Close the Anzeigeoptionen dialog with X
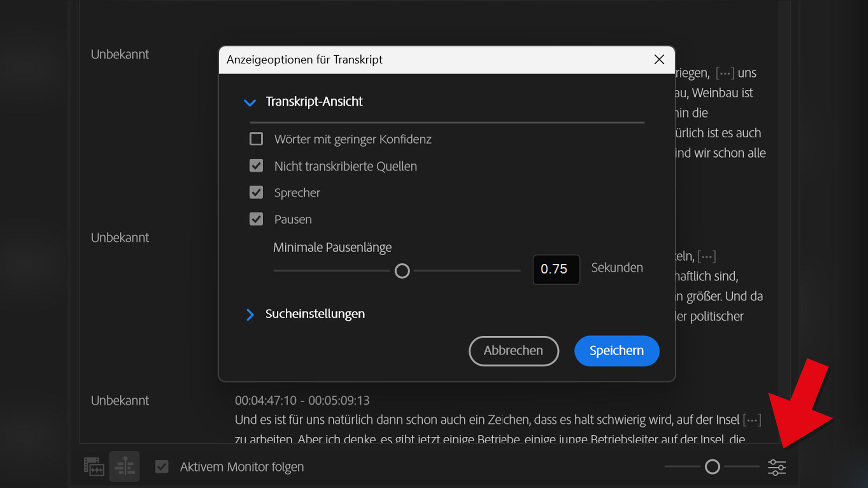This screenshot has height=488, width=868. point(659,60)
